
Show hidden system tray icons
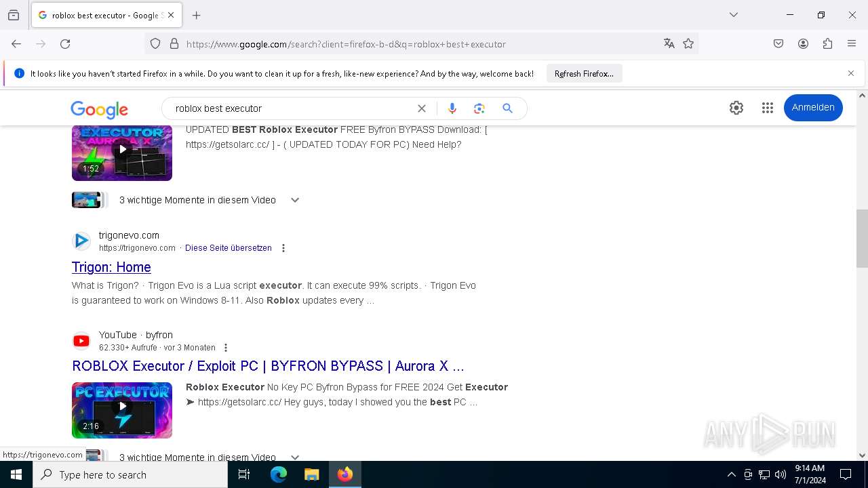coord(731,474)
